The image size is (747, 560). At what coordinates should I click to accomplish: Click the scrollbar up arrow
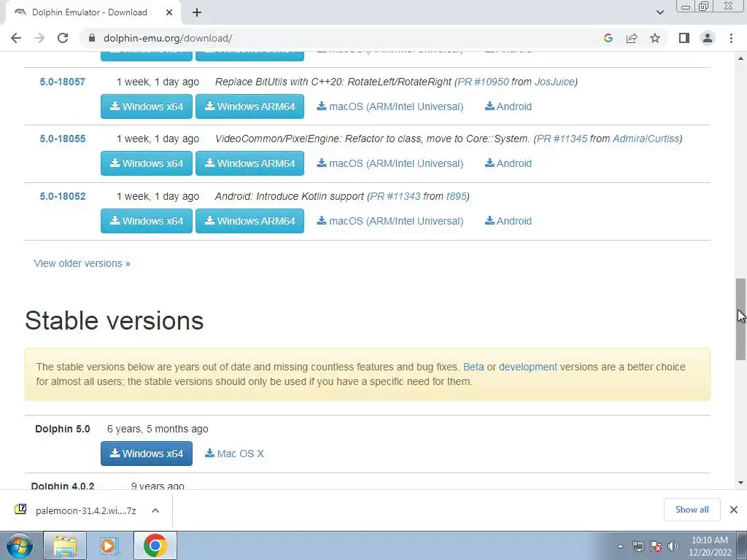pyautogui.click(x=740, y=58)
